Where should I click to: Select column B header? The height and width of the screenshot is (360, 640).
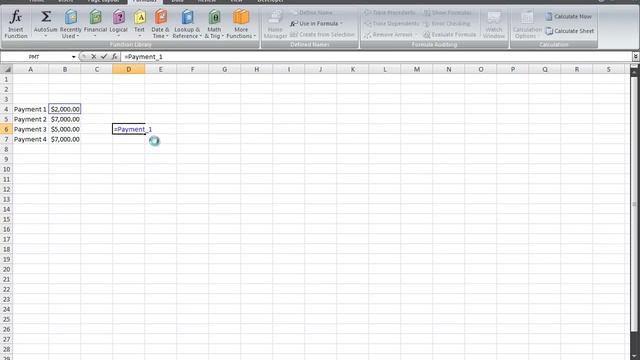click(64, 69)
